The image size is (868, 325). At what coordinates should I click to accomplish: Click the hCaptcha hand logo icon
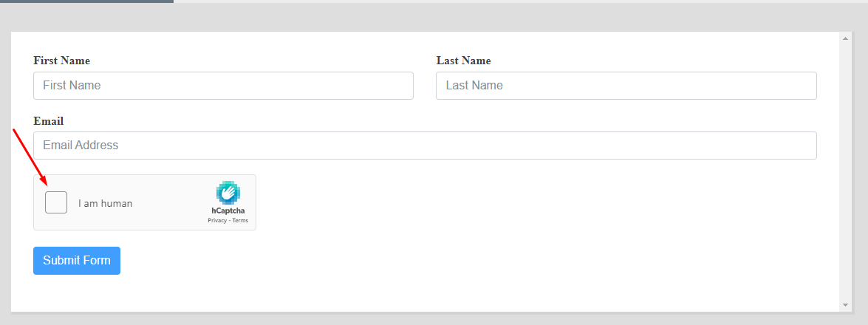[x=228, y=192]
